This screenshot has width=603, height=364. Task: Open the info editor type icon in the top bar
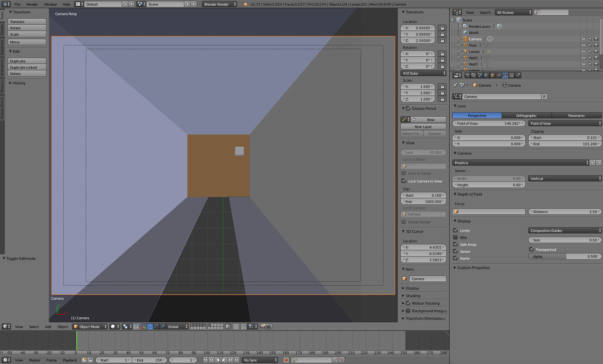[6, 4]
